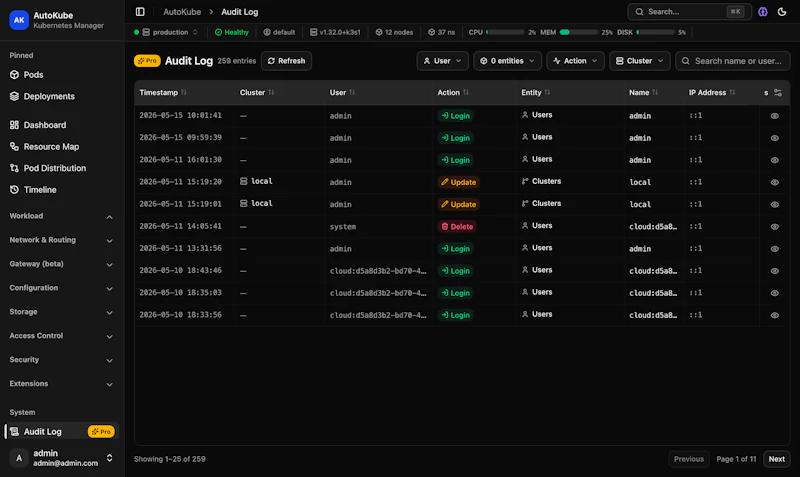Screen dimensions: 800x477
Task: Click the v1.32.0+k3s1 version indicator
Action: pyautogui.click(x=335, y=32)
